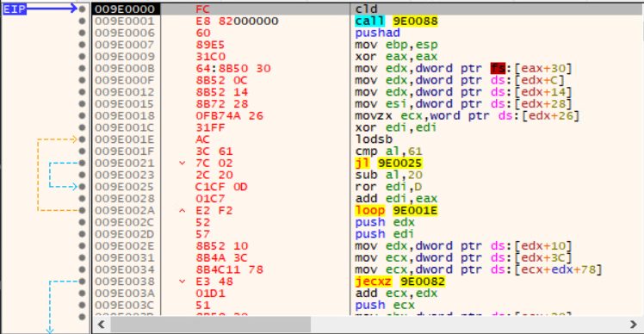644x334 pixels.
Task: Click the scrollbar right arrow
Action: [x=634, y=325]
